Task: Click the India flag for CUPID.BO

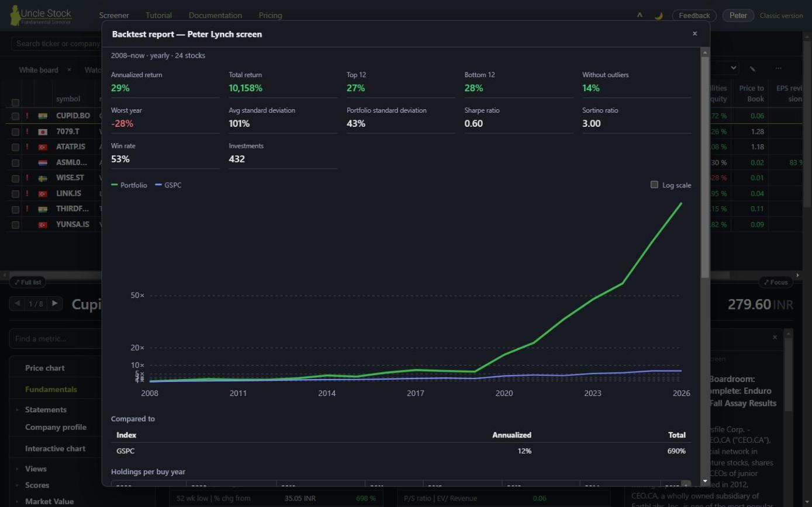Action: (43, 116)
